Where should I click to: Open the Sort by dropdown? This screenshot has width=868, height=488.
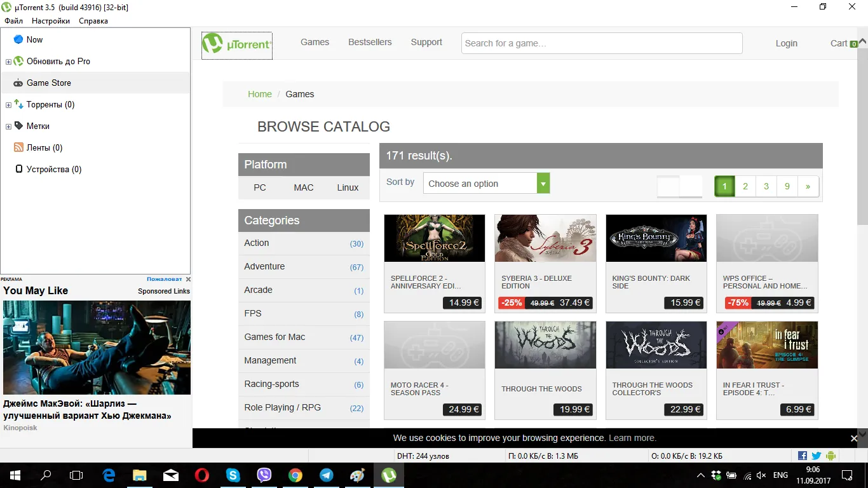[486, 184]
